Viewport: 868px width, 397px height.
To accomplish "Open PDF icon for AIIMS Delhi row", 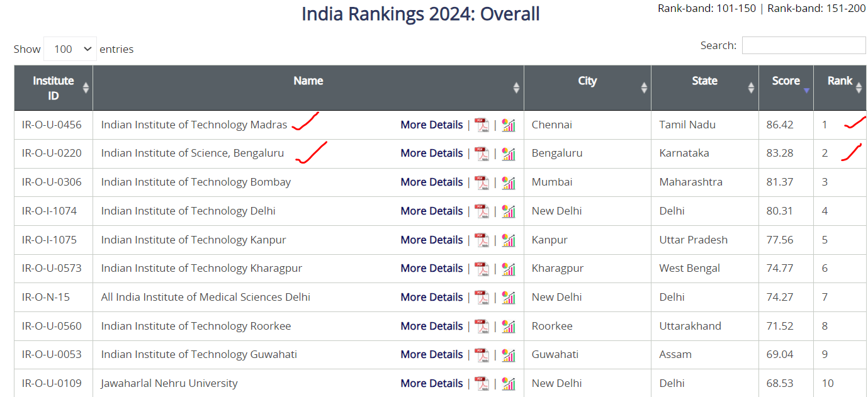I will (482, 297).
